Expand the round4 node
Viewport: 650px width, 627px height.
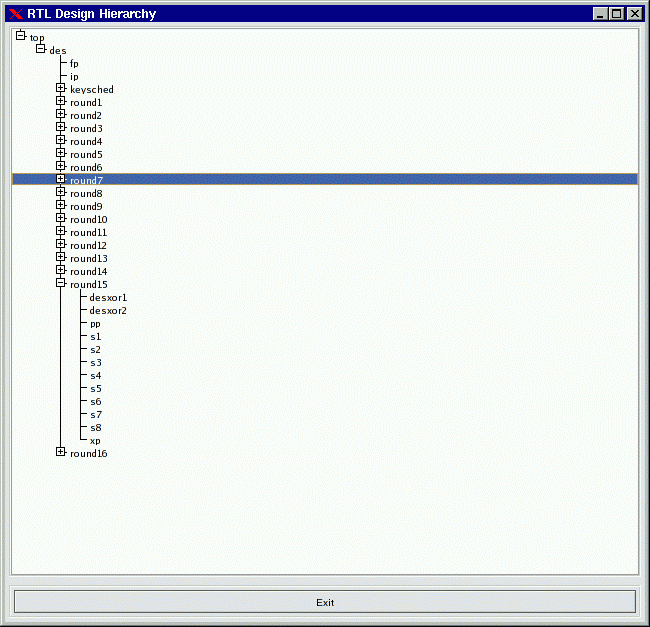coord(61,140)
